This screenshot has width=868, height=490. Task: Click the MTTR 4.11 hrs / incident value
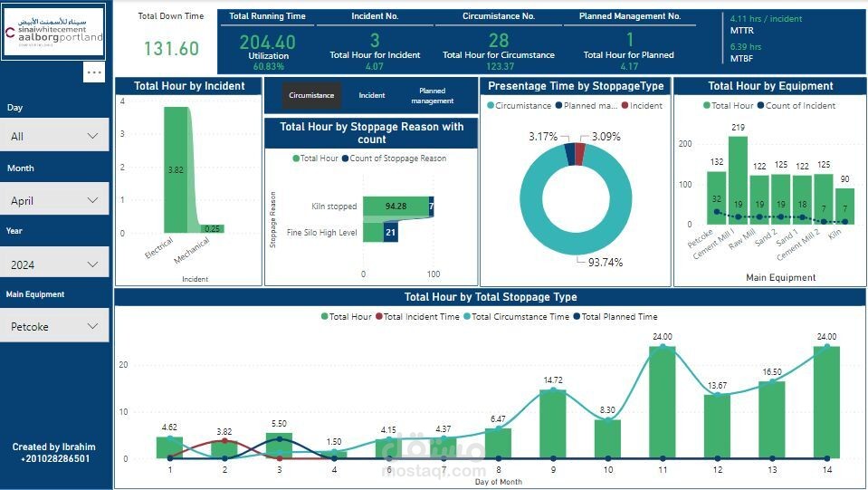(x=766, y=19)
